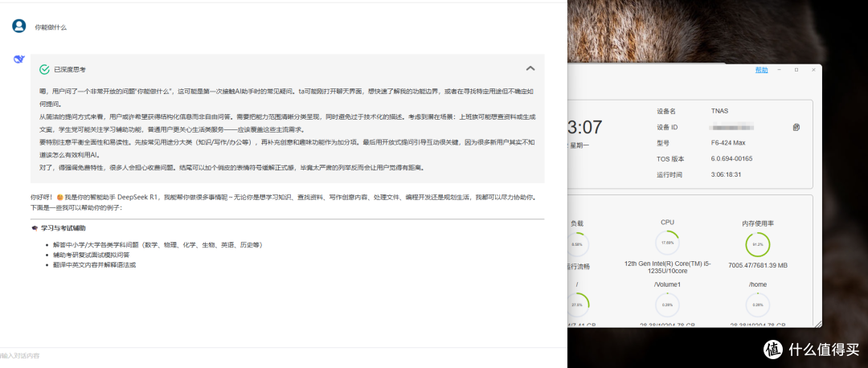Click device name value TNAS
The width and height of the screenshot is (868, 368).
(x=719, y=111)
